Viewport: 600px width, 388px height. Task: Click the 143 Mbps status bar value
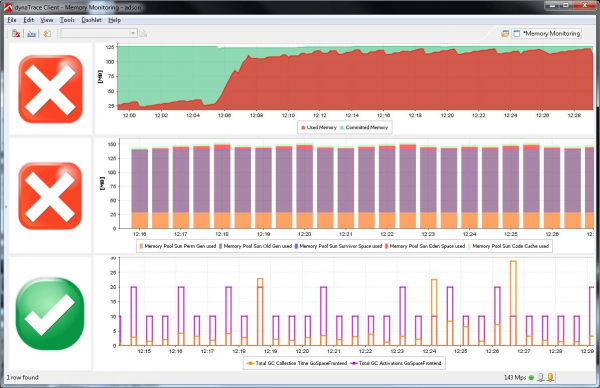click(x=515, y=378)
